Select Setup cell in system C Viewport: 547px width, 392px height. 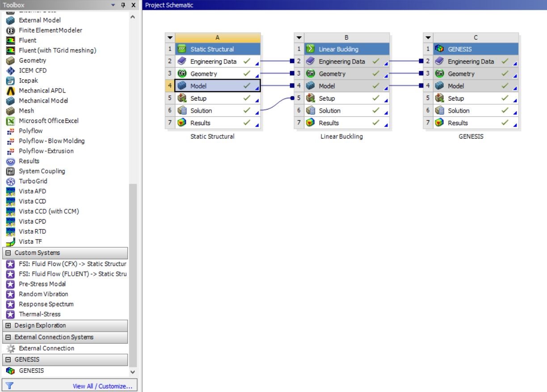tap(476, 98)
